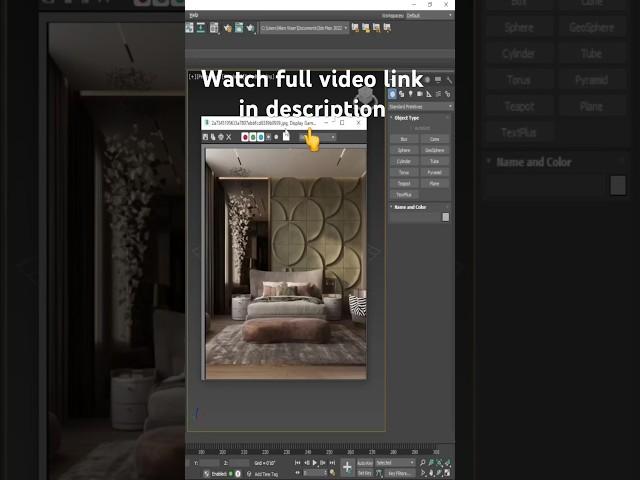Open the Help menu in 3ds Max
The height and width of the screenshot is (480, 640).
point(193,15)
